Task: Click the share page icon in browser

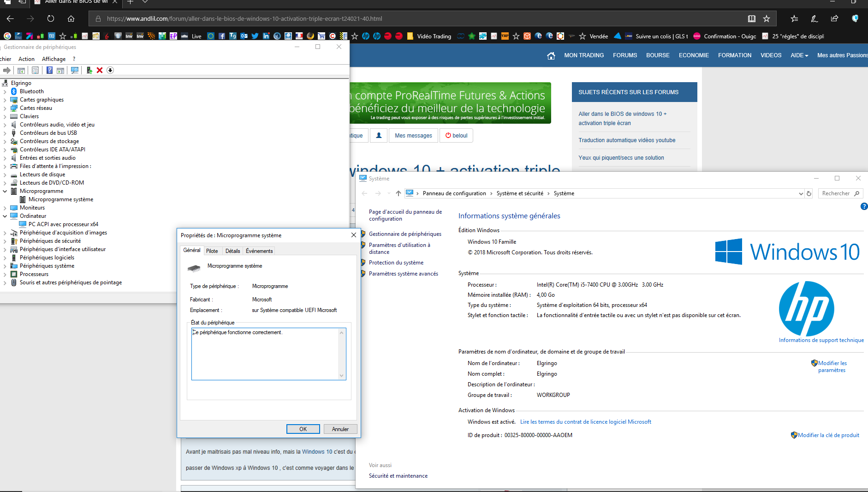Action: click(835, 19)
